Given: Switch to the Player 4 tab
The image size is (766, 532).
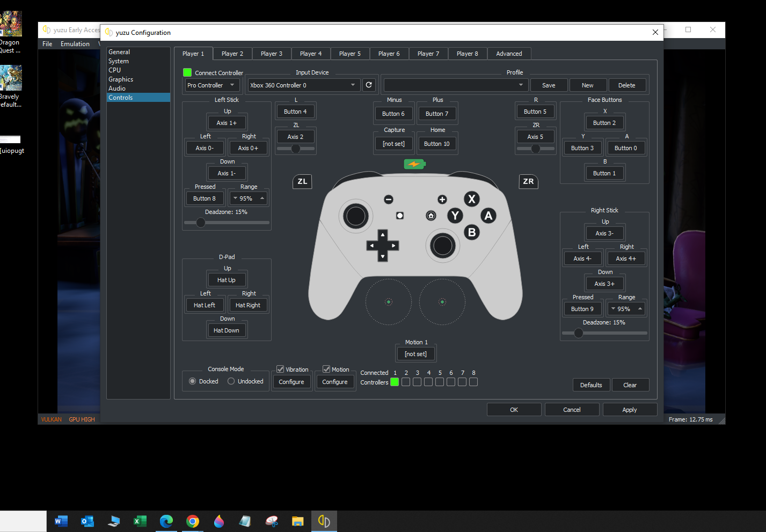Looking at the screenshot, I should [x=311, y=54].
